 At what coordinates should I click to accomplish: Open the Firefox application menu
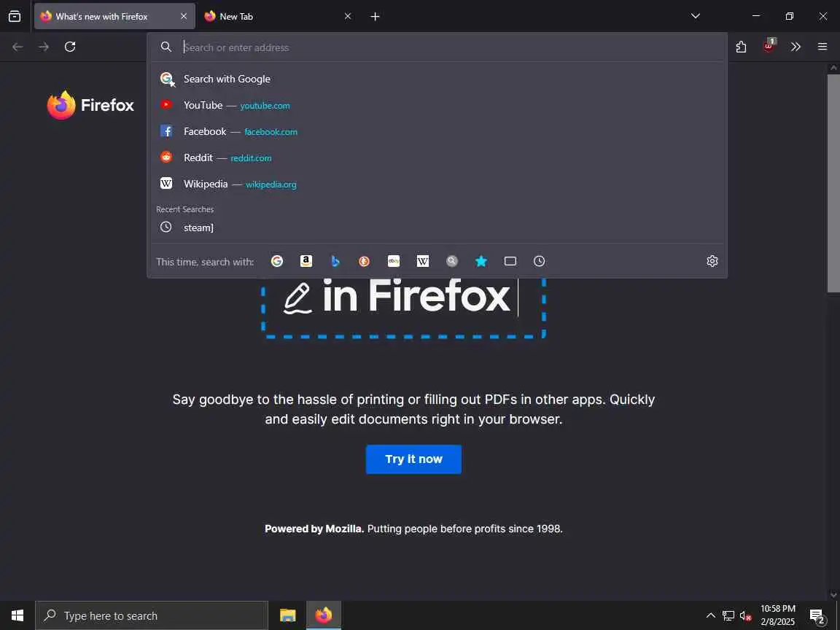822,47
